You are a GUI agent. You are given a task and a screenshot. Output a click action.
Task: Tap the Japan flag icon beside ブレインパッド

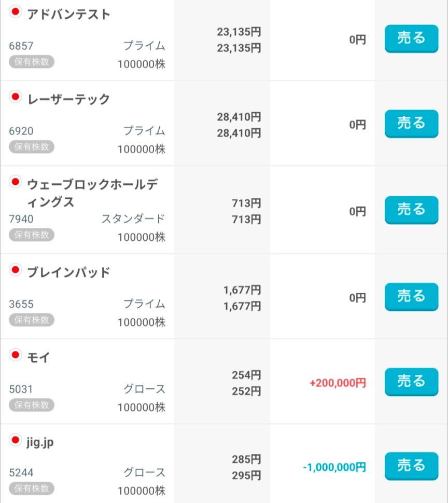click(x=15, y=269)
